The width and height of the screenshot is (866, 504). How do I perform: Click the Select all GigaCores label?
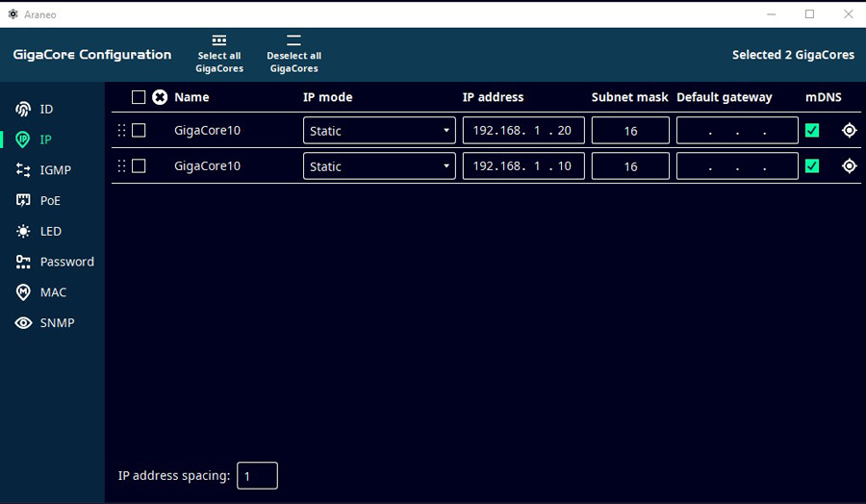click(x=219, y=62)
